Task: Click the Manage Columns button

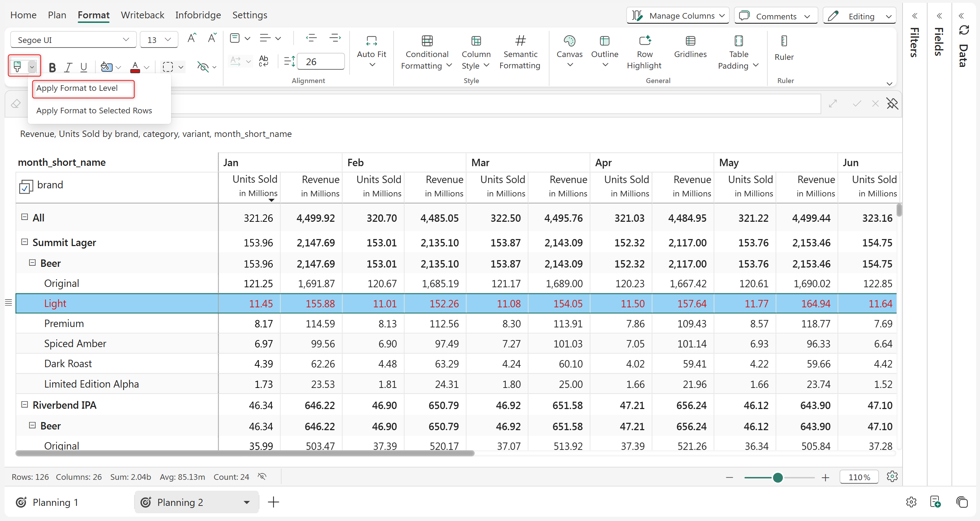Action: tap(677, 16)
